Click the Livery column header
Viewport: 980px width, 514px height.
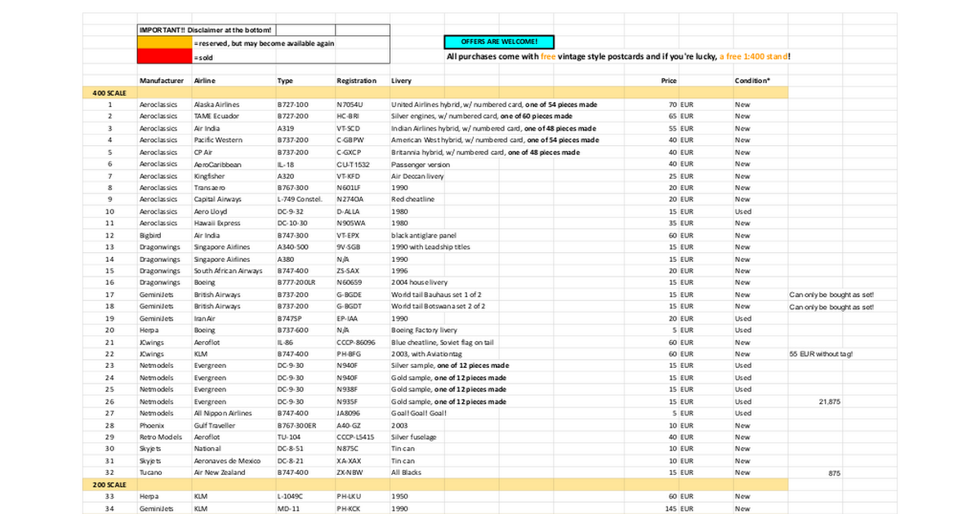click(401, 81)
